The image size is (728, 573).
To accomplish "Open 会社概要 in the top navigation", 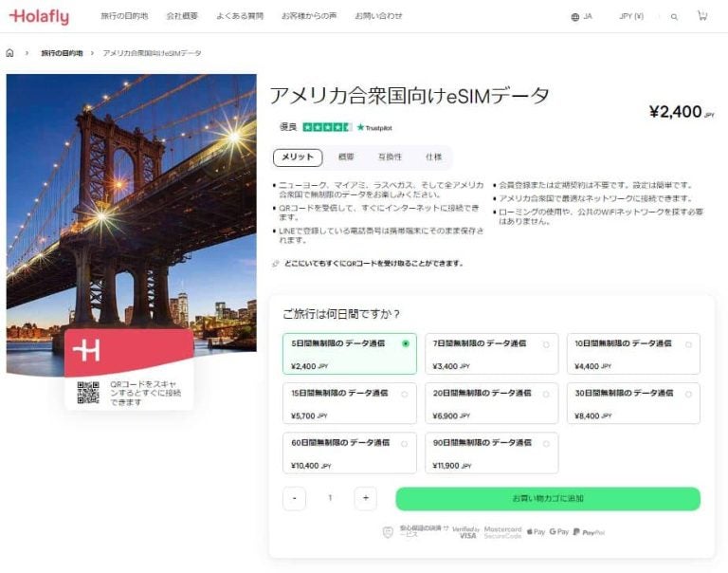I will pyautogui.click(x=182, y=16).
